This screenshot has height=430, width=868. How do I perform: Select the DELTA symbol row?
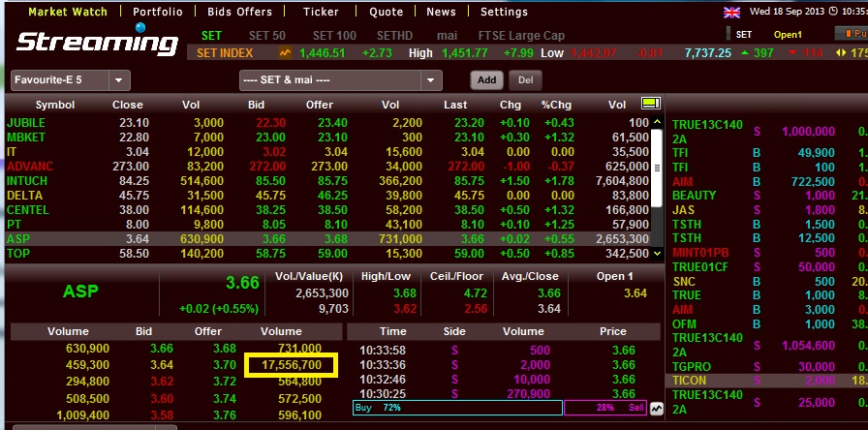tap(327, 196)
